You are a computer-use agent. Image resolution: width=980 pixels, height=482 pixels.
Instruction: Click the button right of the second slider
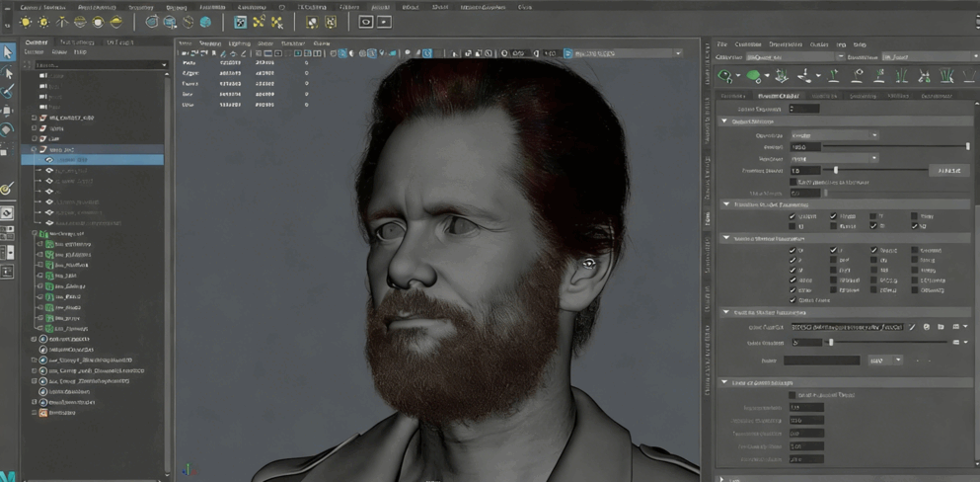point(948,170)
